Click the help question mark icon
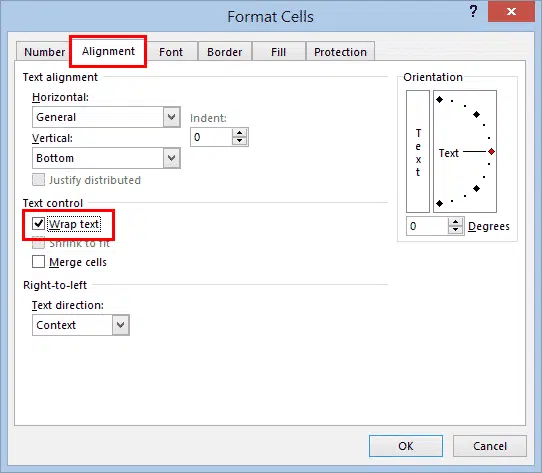The width and height of the screenshot is (542, 473). 473,12
